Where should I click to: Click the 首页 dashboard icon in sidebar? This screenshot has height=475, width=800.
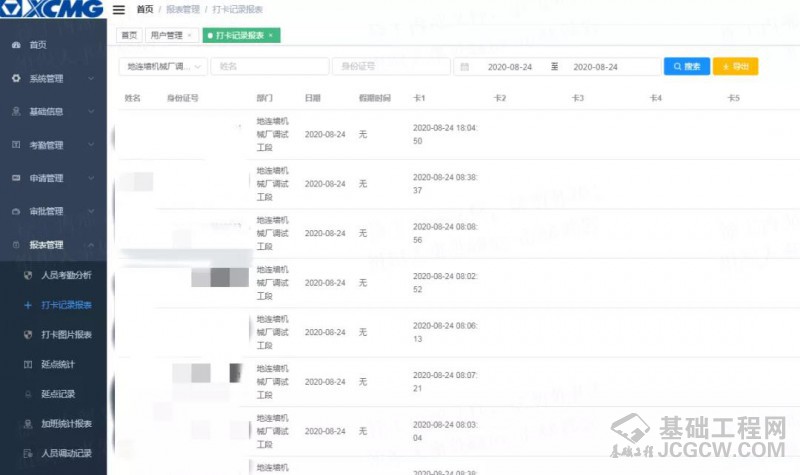point(16,45)
